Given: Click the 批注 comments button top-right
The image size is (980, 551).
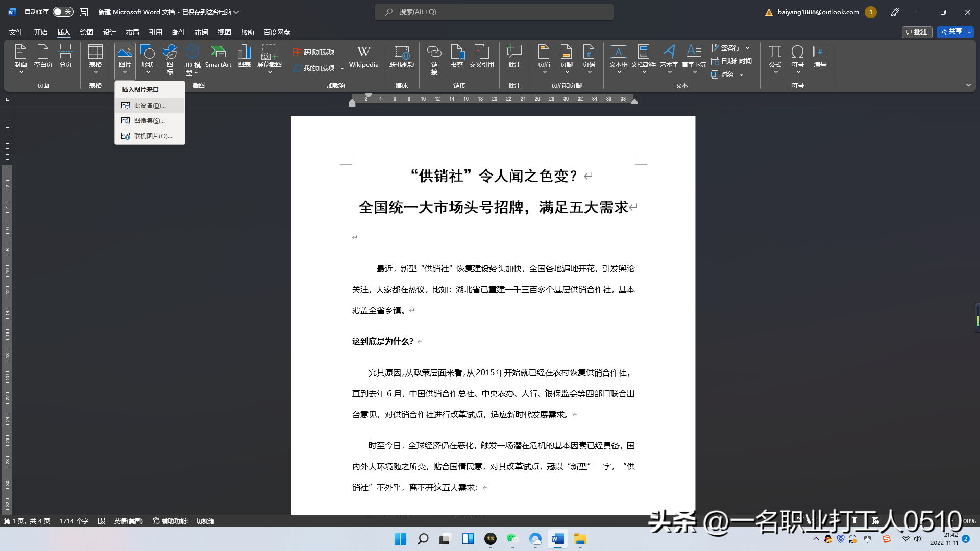Looking at the screenshot, I should pos(917,32).
